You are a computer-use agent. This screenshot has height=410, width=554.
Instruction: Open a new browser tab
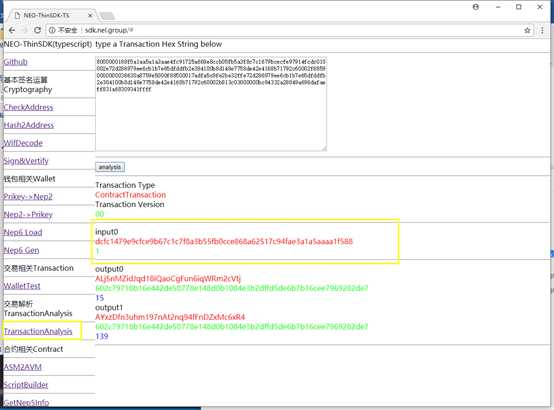pos(107,16)
